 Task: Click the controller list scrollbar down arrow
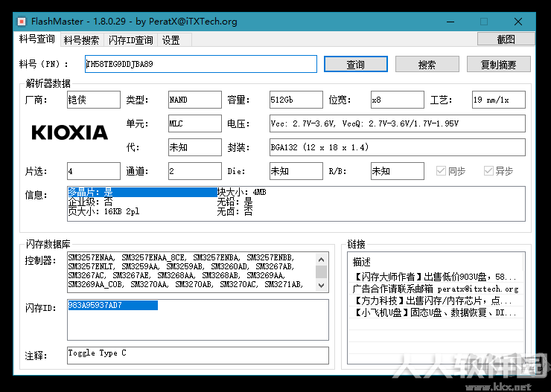click(321, 286)
